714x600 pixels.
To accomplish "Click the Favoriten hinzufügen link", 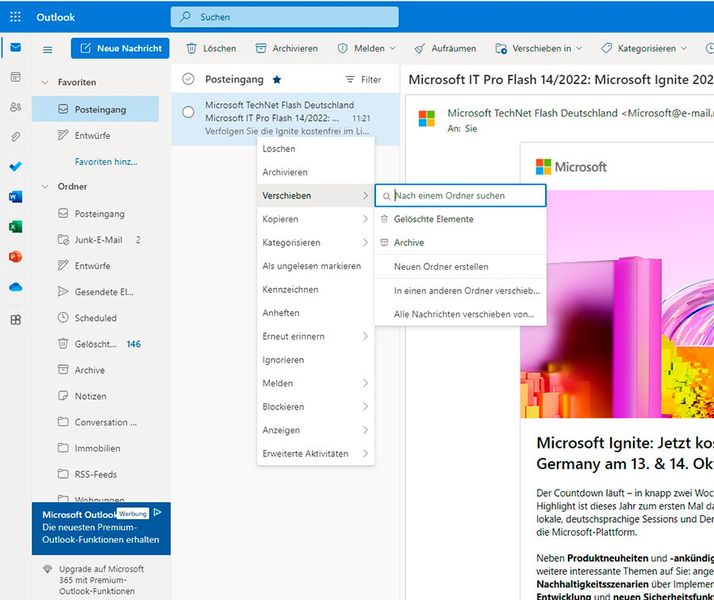I will (x=106, y=162).
